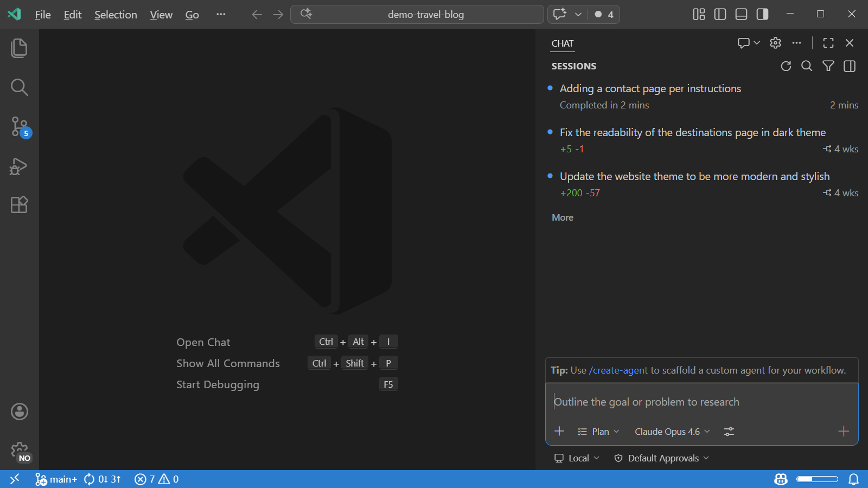Select the CHAT tab
Viewport: 868px width, 488px height.
[563, 43]
